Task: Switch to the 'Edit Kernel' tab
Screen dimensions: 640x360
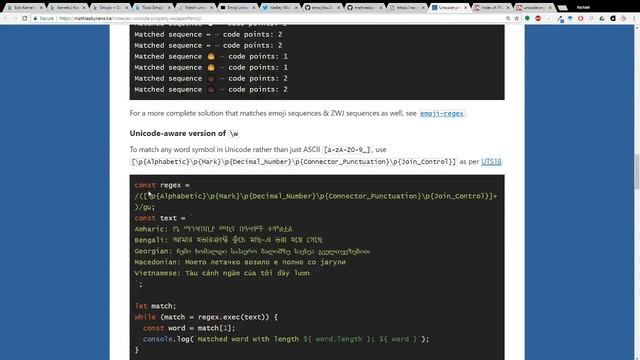Action: pos(24,7)
